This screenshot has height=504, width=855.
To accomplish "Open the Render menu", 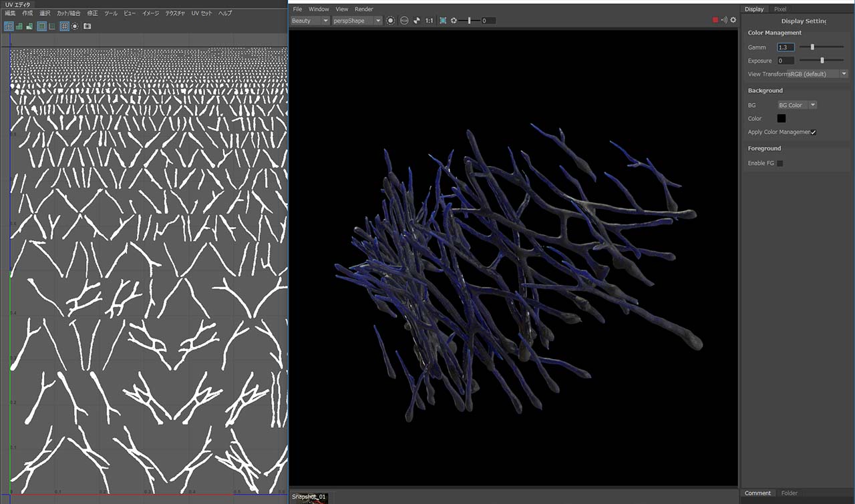I will pyautogui.click(x=364, y=9).
